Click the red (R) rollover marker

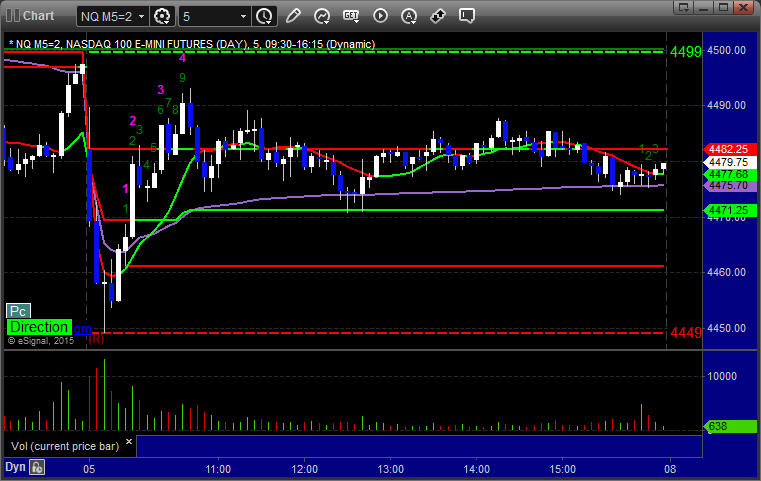tap(96, 338)
